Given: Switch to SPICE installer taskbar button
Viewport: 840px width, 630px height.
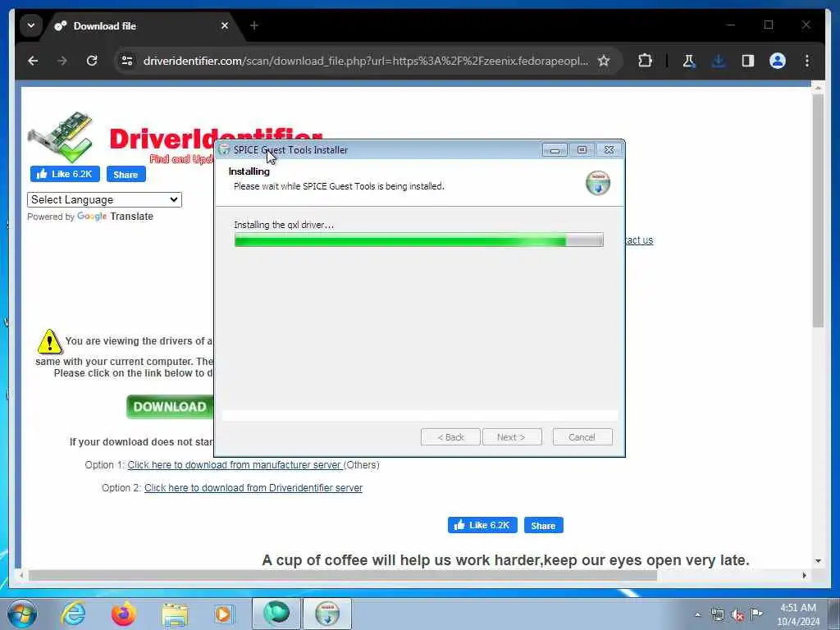Looking at the screenshot, I should (327, 614).
